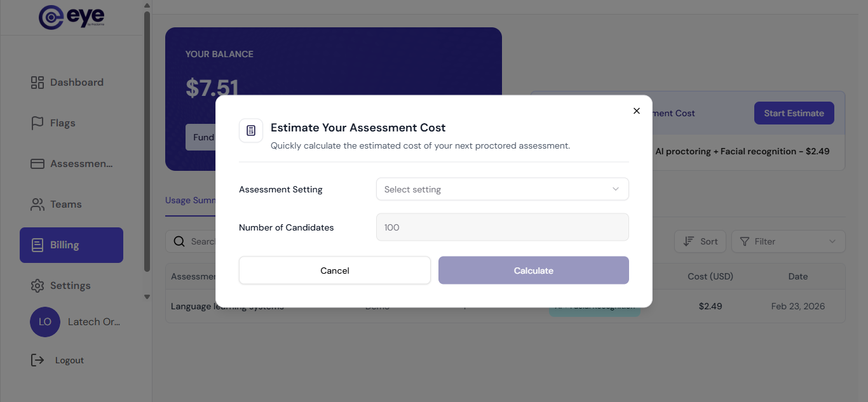Close the Estimate Assessment Cost dialog
The width and height of the screenshot is (868, 402).
pyautogui.click(x=637, y=111)
